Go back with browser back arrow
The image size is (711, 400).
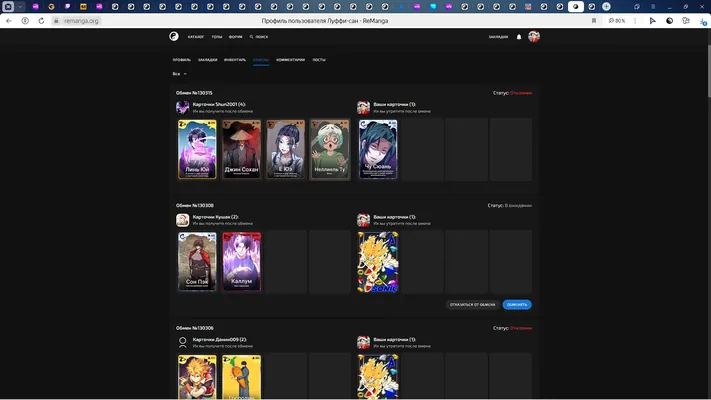(9, 21)
